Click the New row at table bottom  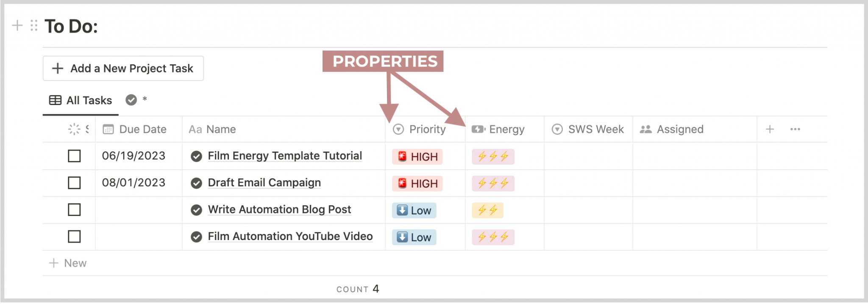[x=68, y=263]
